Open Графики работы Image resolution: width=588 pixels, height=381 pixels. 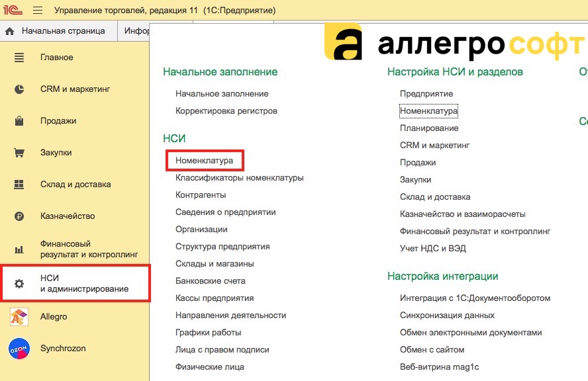208,333
